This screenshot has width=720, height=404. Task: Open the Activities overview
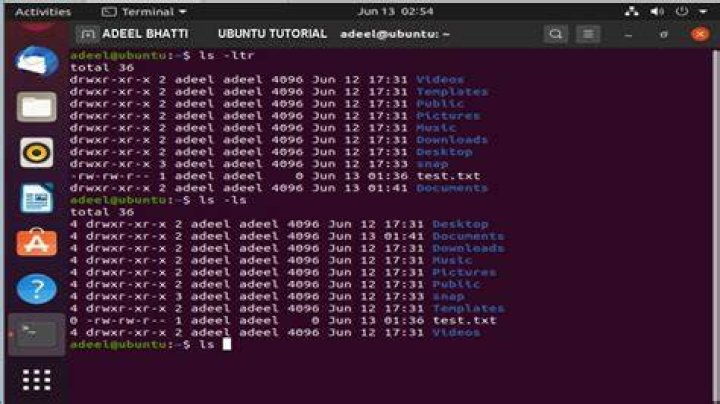[43, 11]
